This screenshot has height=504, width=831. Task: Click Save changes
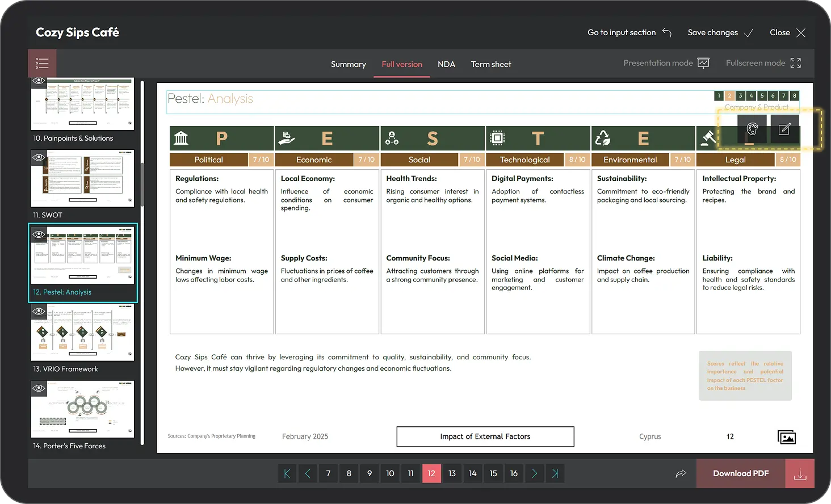pyautogui.click(x=720, y=32)
